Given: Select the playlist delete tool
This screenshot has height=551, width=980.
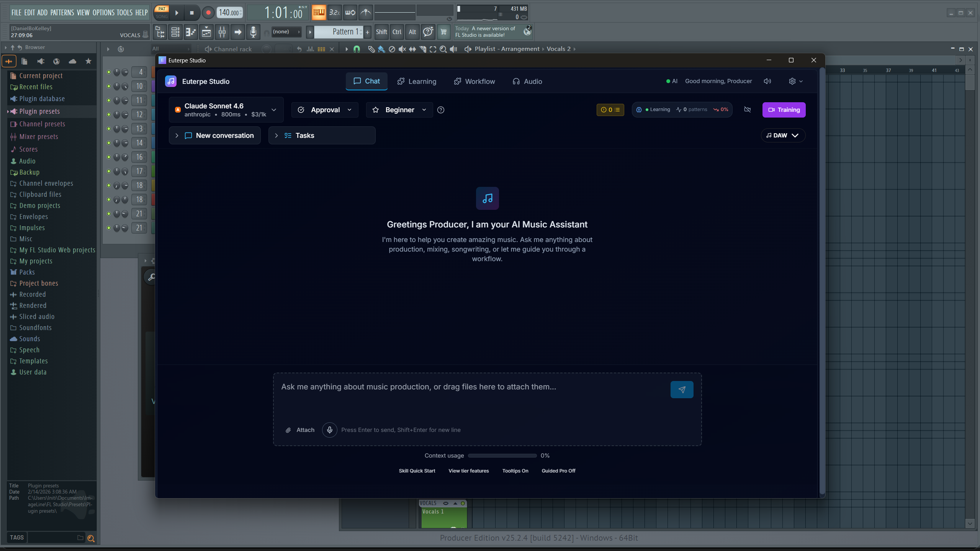Looking at the screenshot, I should pos(392,49).
